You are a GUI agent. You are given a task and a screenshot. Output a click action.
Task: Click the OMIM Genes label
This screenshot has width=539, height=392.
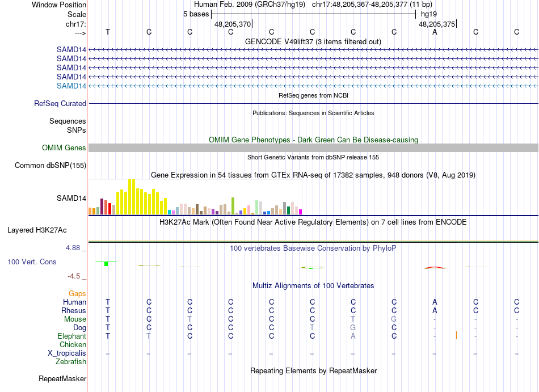64,147
